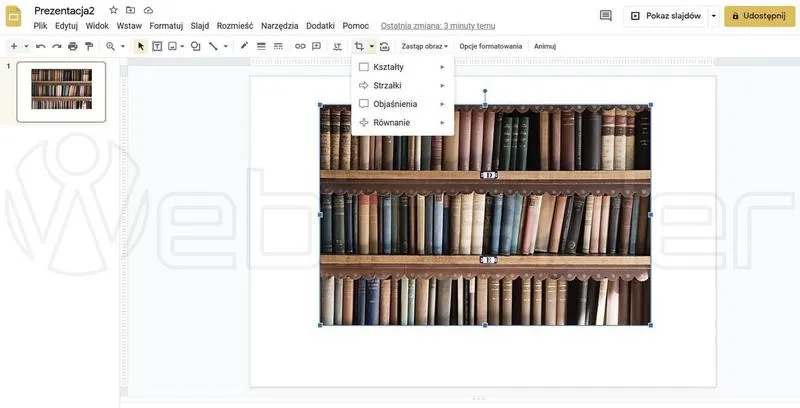This screenshot has width=800, height=408.
Task: Click the border color pencil icon
Action: coord(244,46)
